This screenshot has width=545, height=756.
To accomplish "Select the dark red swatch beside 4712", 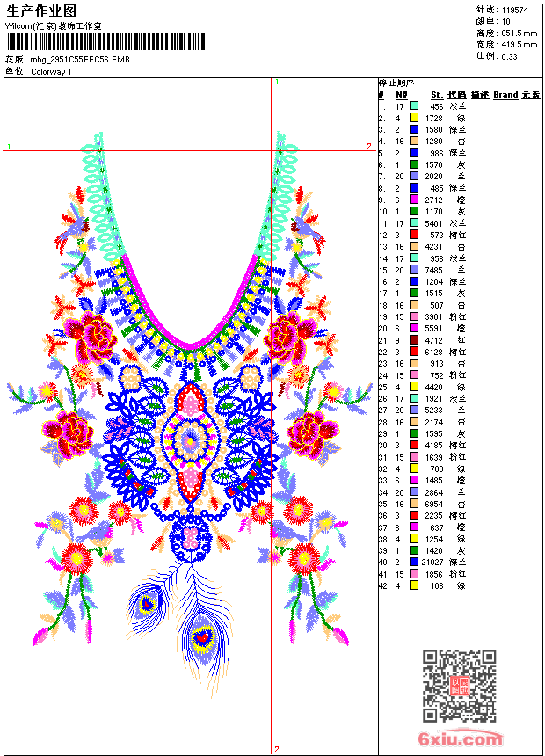I will tap(414, 340).
